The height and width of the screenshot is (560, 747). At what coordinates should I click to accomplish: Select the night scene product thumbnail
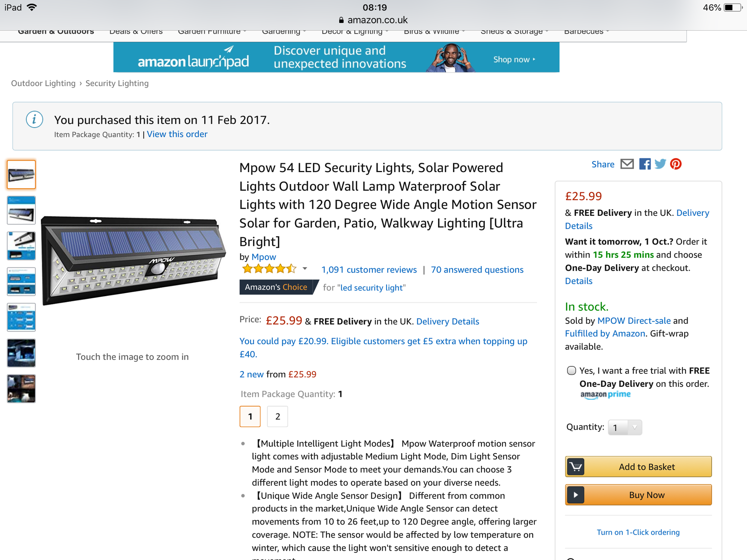point(21,353)
